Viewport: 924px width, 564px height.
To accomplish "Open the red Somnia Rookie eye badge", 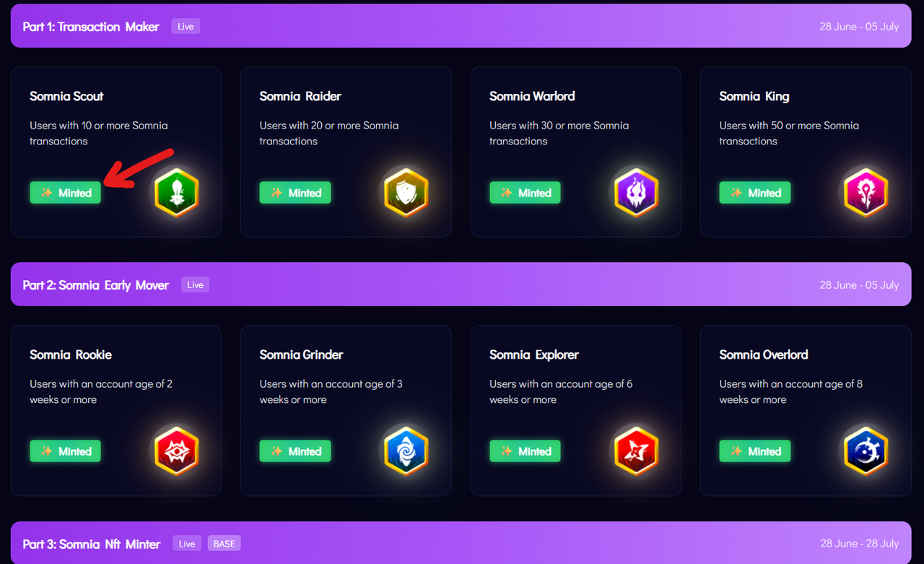I will coord(176,451).
